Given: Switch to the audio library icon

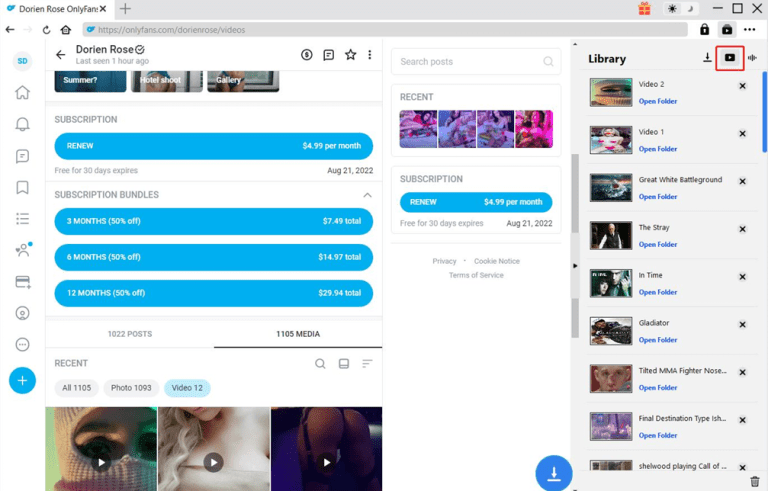Looking at the screenshot, I should [x=752, y=58].
